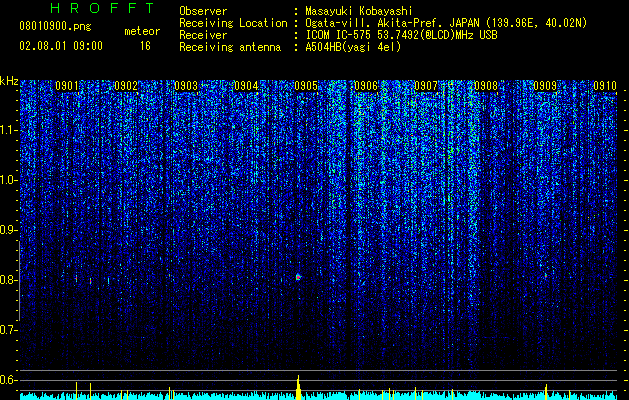Click the "Receiver" label

tap(203, 35)
